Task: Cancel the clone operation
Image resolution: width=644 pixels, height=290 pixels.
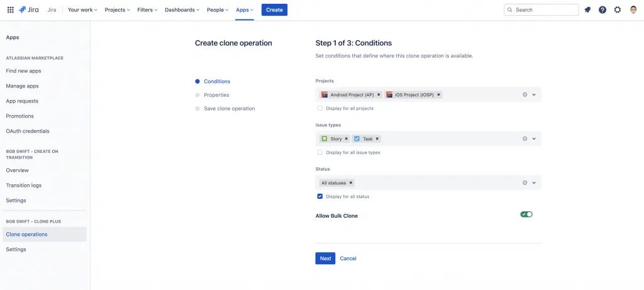Action: (348, 259)
